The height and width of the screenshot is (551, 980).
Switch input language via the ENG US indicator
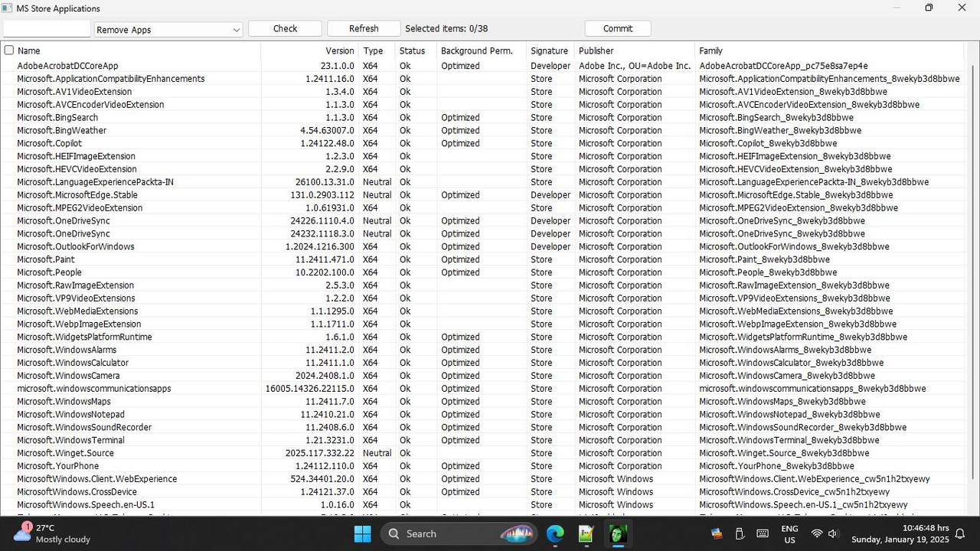(789, 533)
